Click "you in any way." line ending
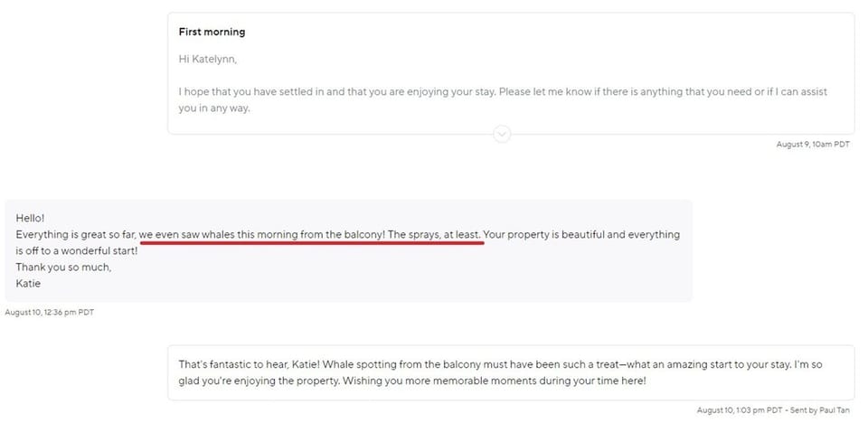This screenshot has height=442, width=868. pyautogui.click(x=214, y=108)
